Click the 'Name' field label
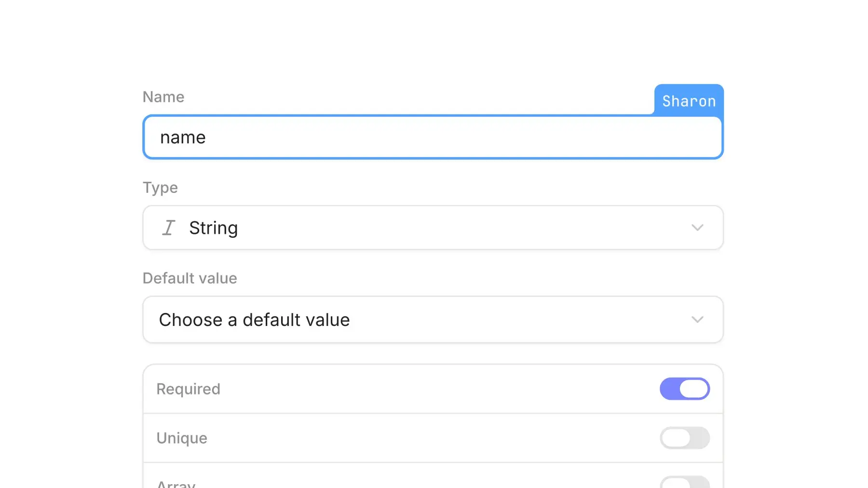868x488 pixels. pyautogui.click(x=163, y=97)
